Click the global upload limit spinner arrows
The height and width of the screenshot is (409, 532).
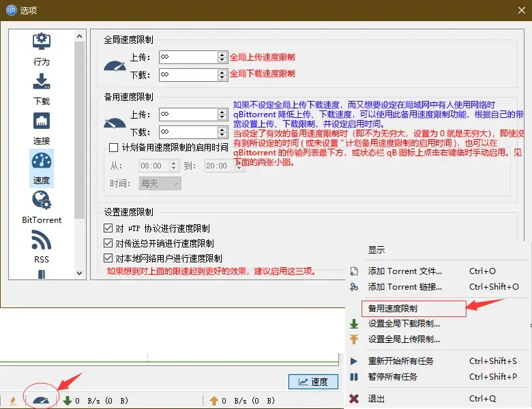point(222,57)
